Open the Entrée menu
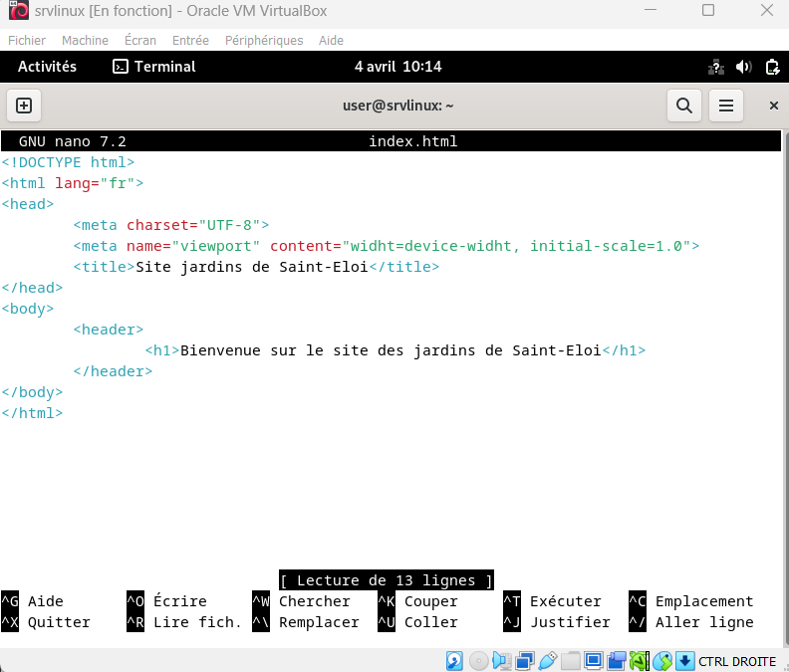This screenshot has height=672, width=789. 190,41
